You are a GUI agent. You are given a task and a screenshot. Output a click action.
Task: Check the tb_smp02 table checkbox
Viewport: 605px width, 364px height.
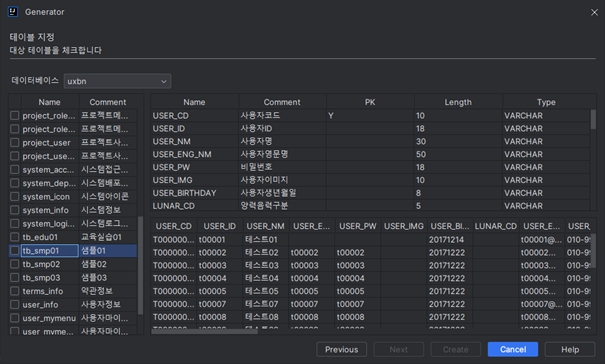(15, 264)
